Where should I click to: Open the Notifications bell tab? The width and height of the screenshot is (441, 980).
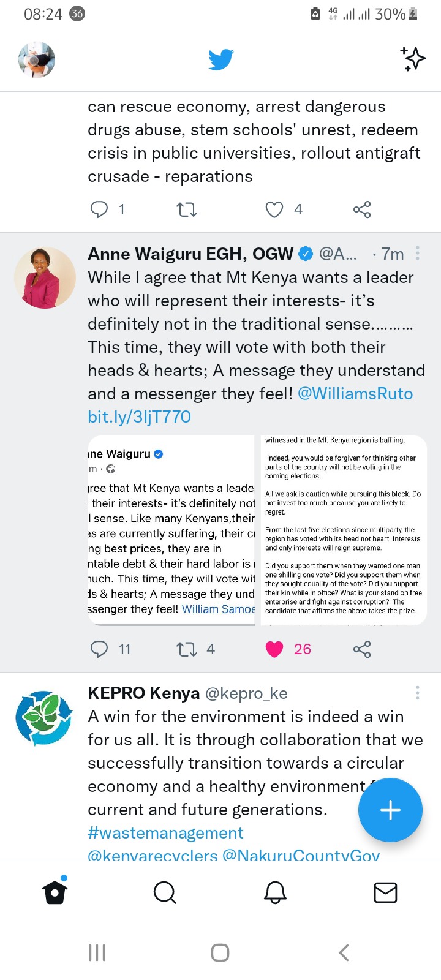pyautogui.click(x=275, y=892)
